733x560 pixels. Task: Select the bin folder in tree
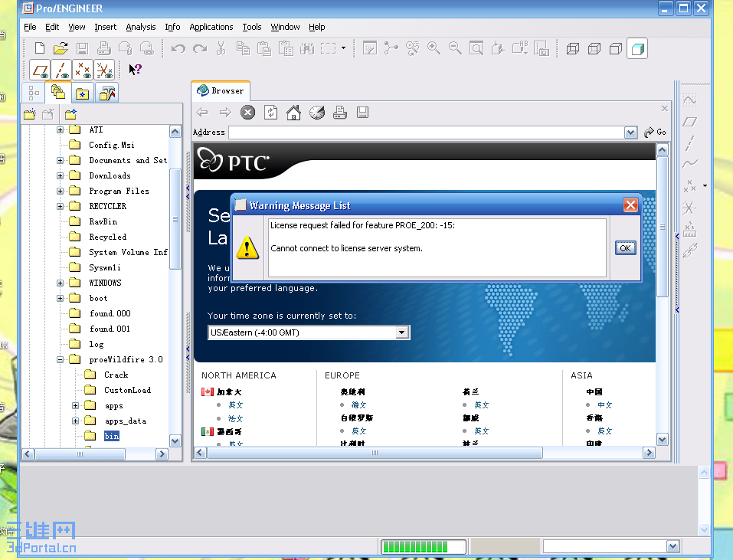111,436
